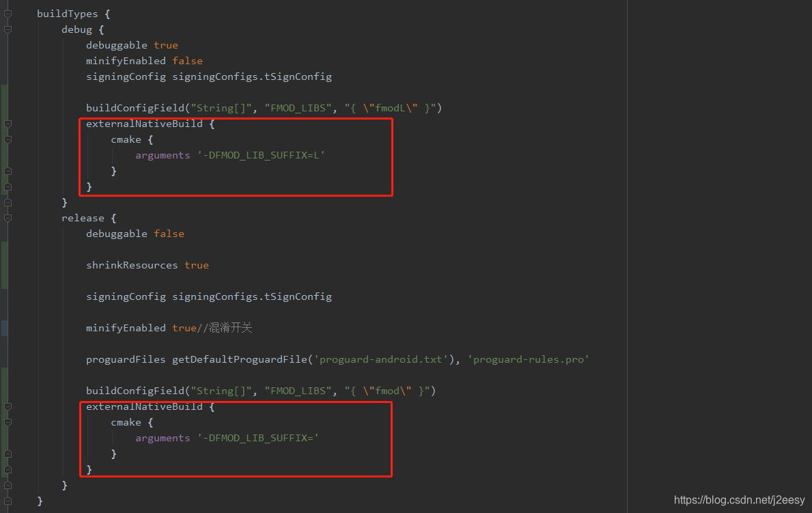The width and height of the screenshot is (812, 513).
Task: Click 'signingConfig' line inside debug block
Action: coord(209,77)
